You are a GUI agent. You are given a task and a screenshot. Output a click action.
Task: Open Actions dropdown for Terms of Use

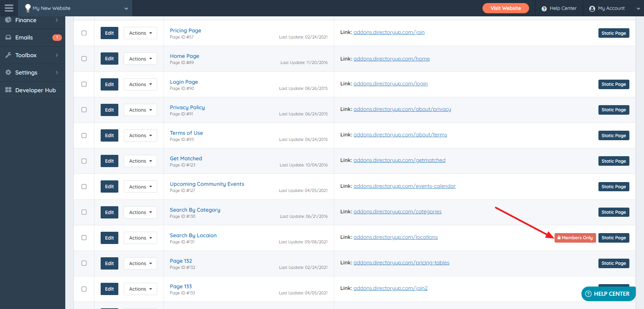pos(140,135)
